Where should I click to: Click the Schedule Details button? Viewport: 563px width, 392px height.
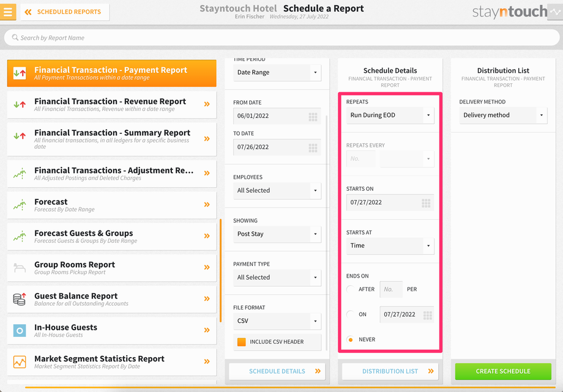[277, 371]
